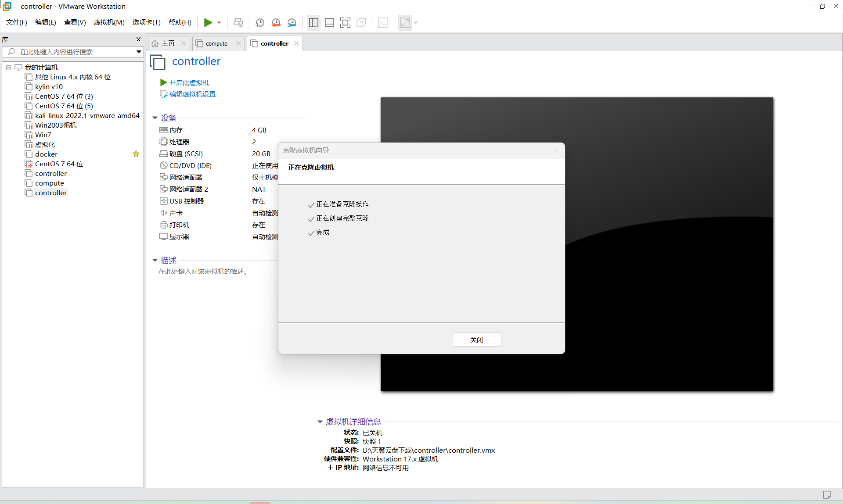Select kali-linux-2022.1-vmware-amd64 in library
The height and width of the screenshot is (504, 843).
pos(87,116)
